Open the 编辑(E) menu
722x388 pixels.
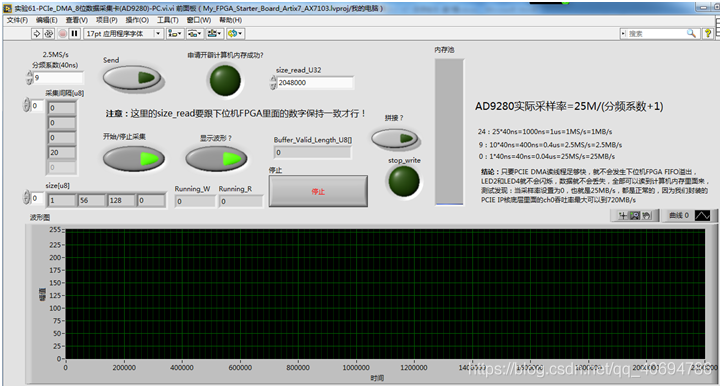[x=47, y=20]
